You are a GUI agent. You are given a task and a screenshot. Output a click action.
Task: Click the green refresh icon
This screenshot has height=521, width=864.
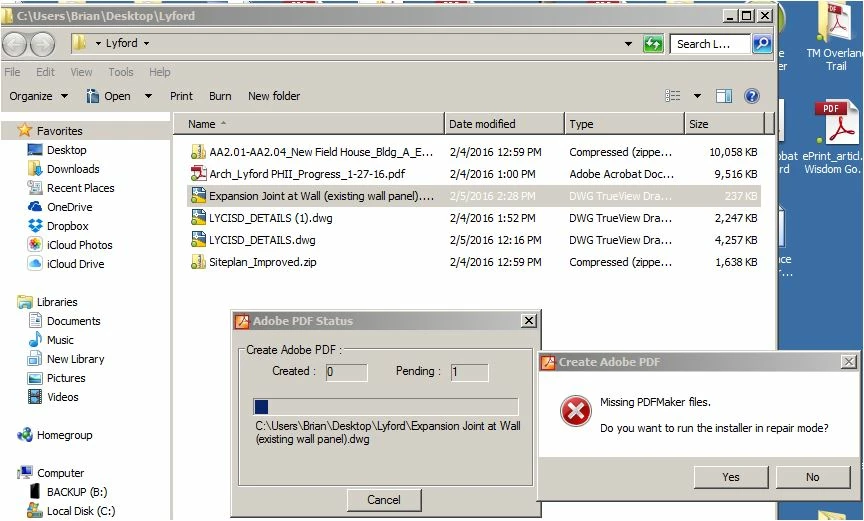[653, 44]
